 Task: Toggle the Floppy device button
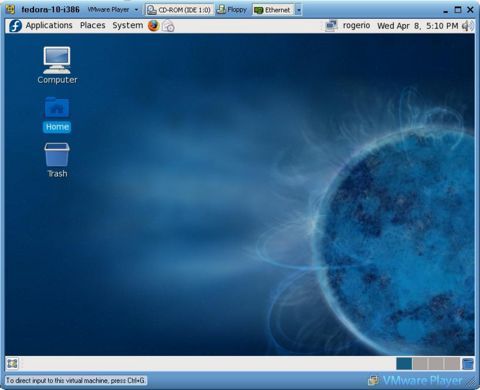tap(232, 10)
